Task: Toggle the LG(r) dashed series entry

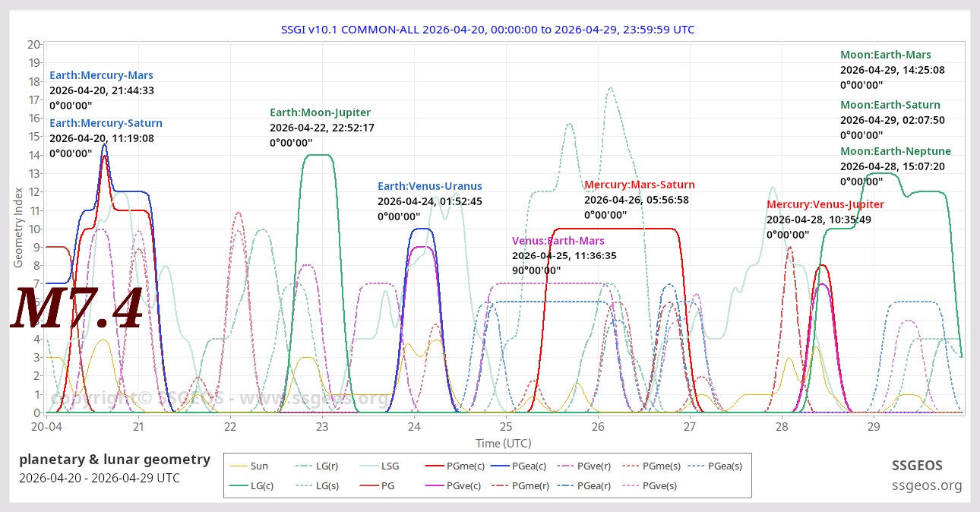Action: click(304, 466)
